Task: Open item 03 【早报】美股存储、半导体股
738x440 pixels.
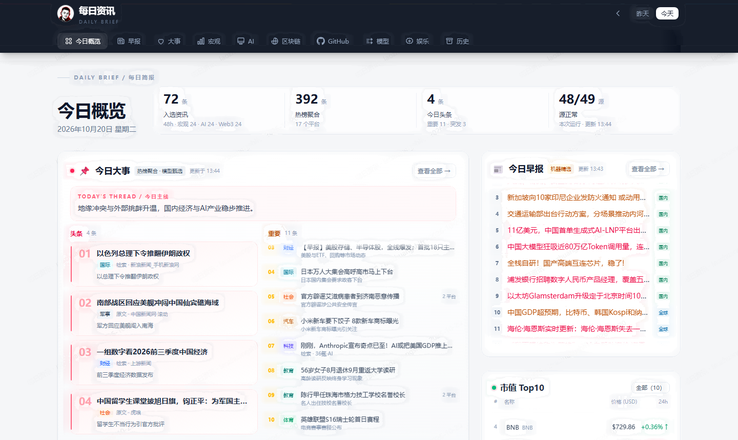Action: pos(361,251)
